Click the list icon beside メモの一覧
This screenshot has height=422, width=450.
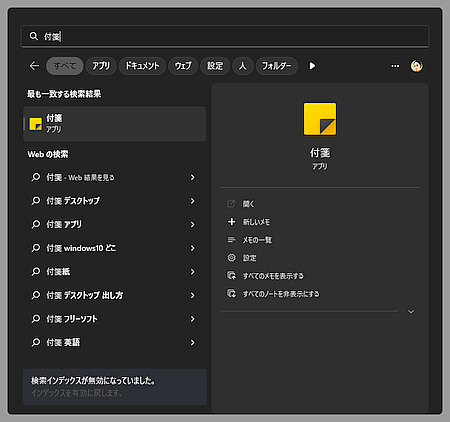pyautogui.click(x=231, y=240)
